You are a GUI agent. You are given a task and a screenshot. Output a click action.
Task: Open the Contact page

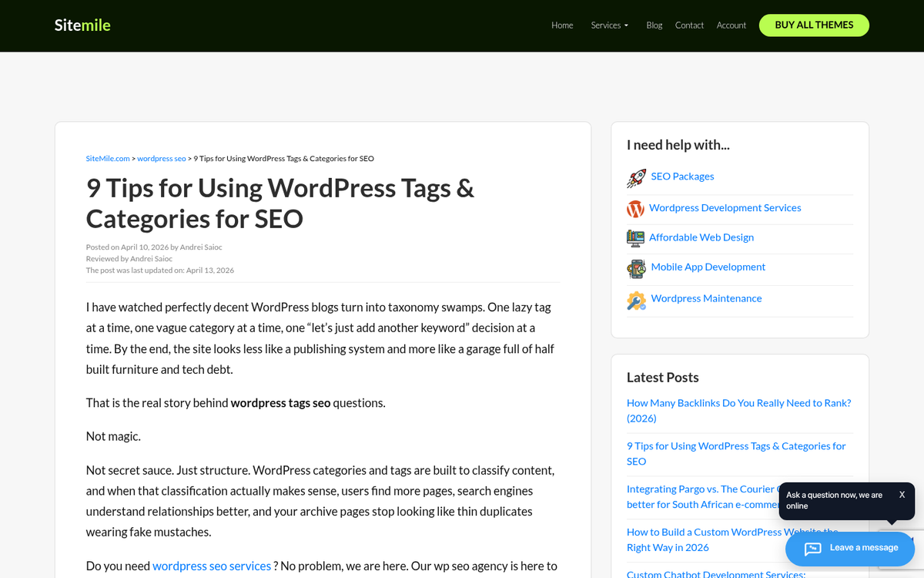(689, 25)
